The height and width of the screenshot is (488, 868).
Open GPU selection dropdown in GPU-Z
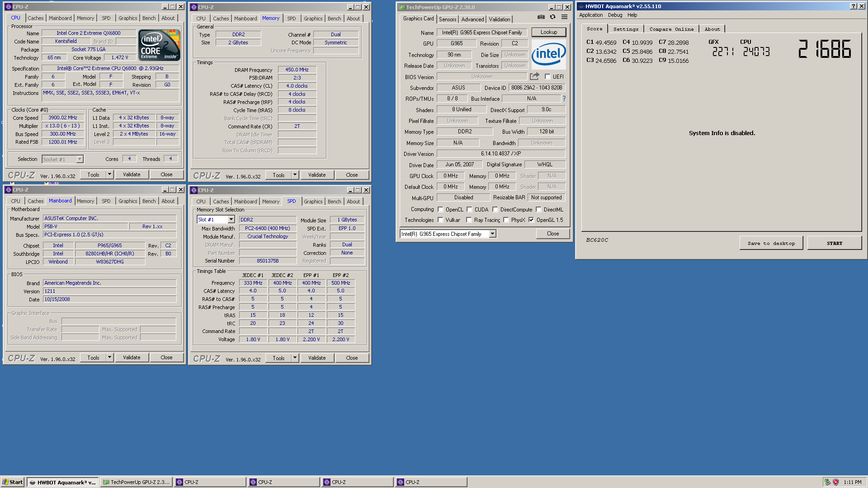click(493, 234)
